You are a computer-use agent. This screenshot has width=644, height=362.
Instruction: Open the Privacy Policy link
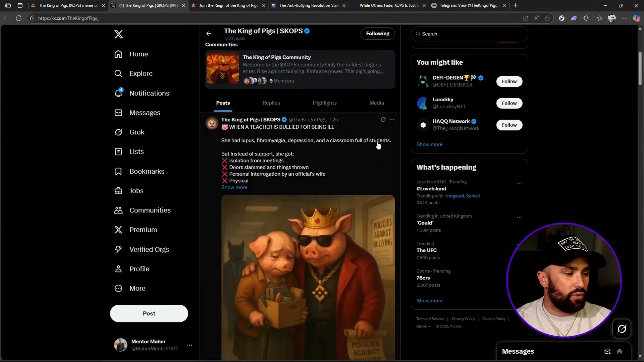(x=463, y=319)
